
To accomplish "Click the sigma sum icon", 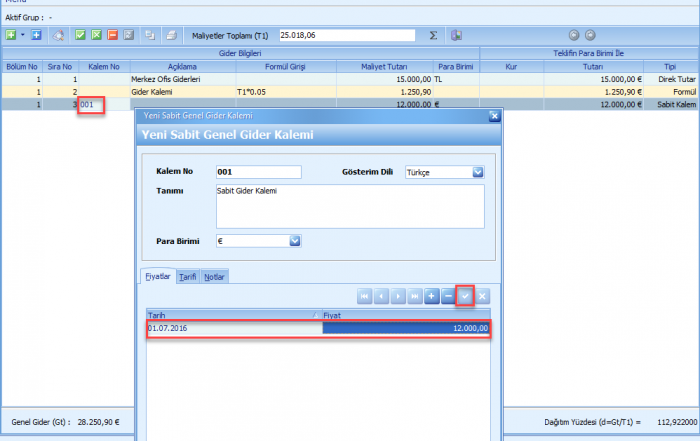I will [x=433, y=35].
